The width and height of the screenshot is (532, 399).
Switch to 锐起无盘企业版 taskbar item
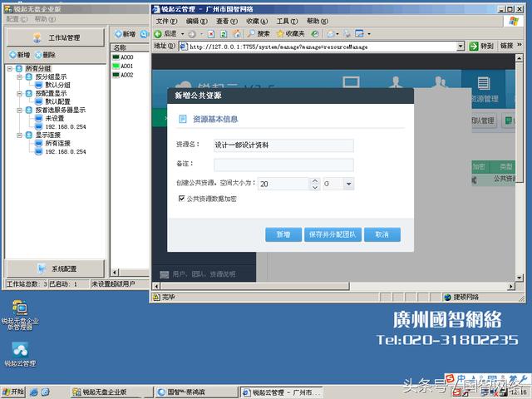click(111, 392)
